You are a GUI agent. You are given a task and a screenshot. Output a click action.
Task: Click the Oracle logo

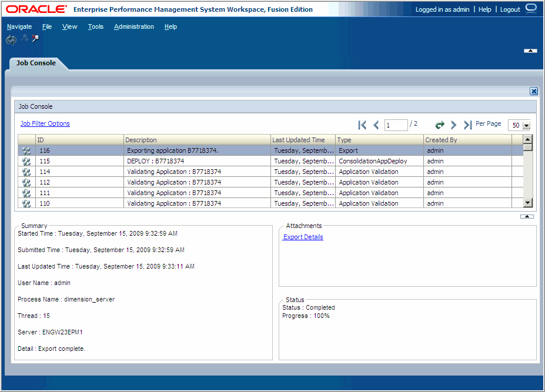(x=36, y=9)
